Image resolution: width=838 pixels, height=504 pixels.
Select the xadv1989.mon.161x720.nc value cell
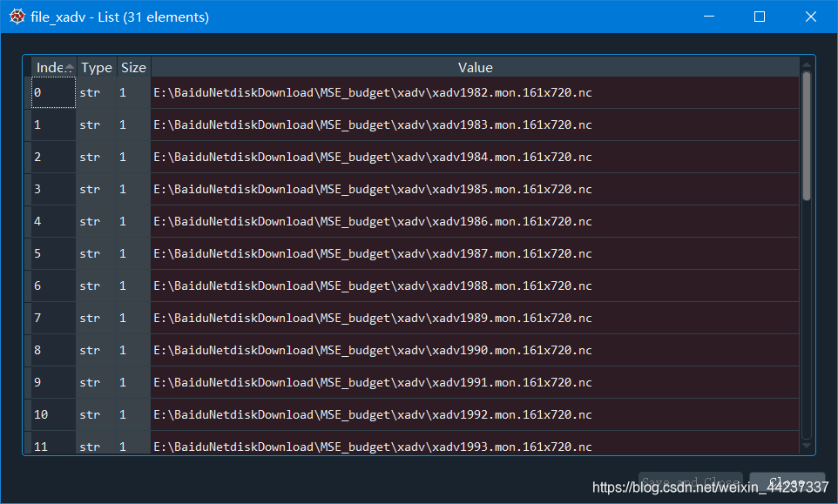click(x=475, y=319)
